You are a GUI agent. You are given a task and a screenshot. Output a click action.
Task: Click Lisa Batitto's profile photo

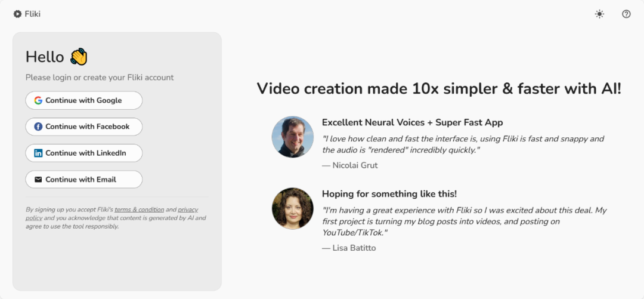(292, 208)
